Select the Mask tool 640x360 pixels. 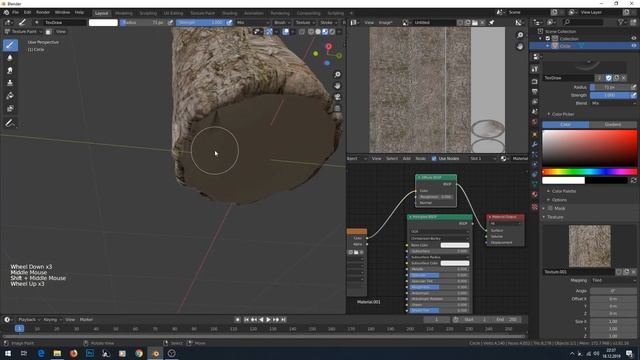point(10,108)
